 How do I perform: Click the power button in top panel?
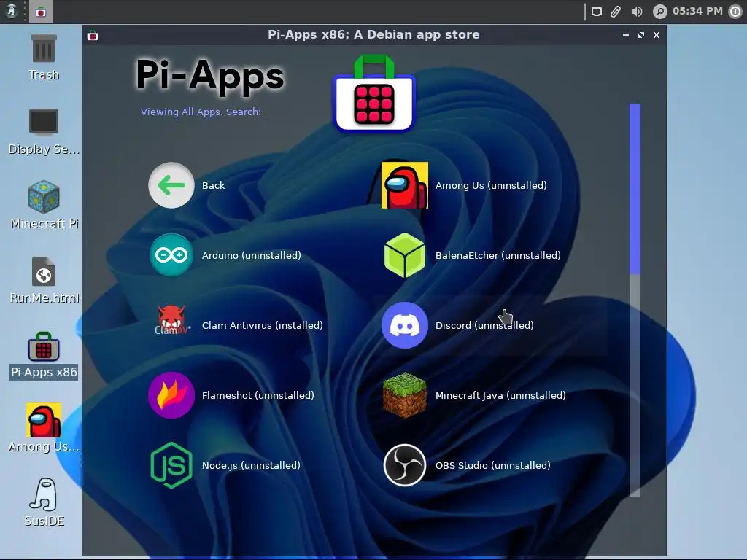[735, 12]
